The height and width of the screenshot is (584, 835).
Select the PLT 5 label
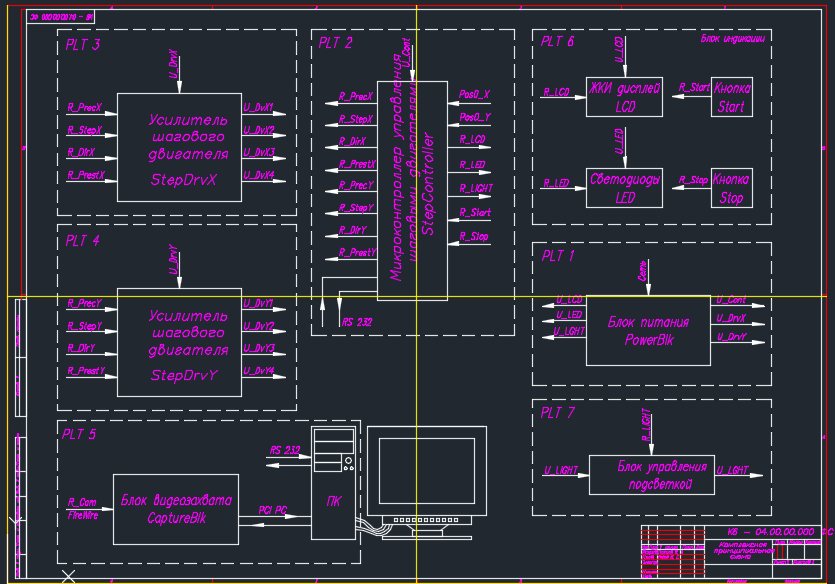point(79,434)
